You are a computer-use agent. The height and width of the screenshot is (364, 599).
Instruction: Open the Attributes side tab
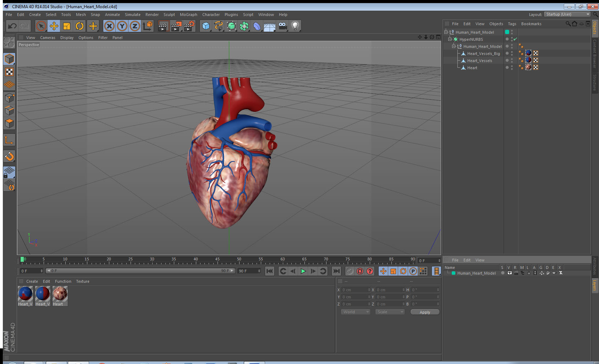tap(595, 266)
